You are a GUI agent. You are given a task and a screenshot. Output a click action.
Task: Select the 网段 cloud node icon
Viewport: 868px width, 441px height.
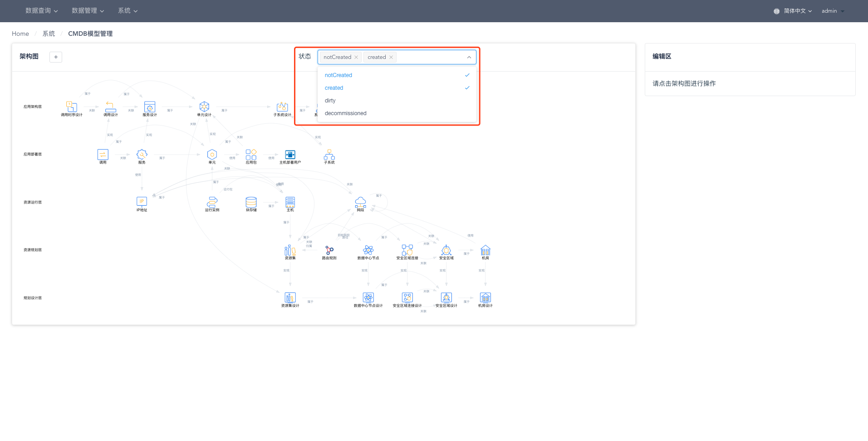coord(360,202)
